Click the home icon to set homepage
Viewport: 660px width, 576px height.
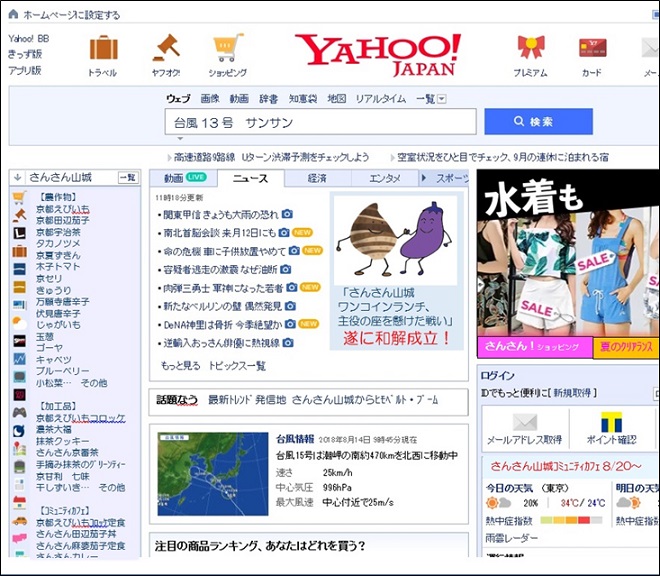pyautogui.click(x=13, y=14)
